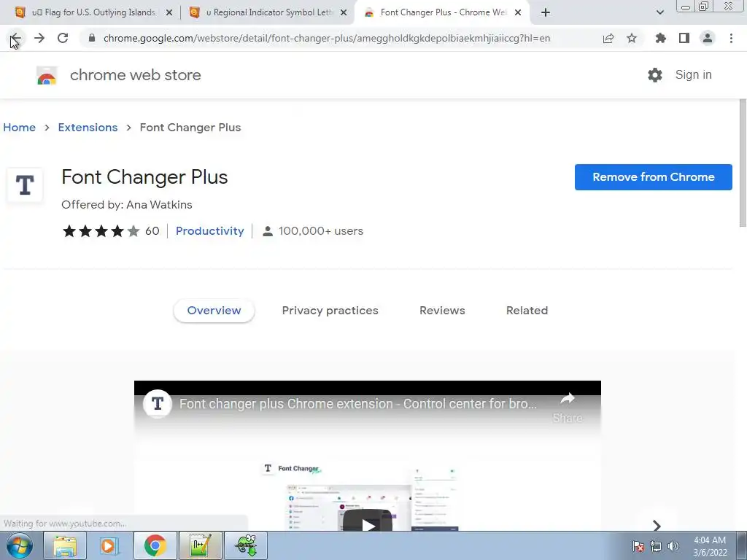The image size is (747, 560).
Task: Switch to Privacy practices tab
Action: tap(330, 311)
